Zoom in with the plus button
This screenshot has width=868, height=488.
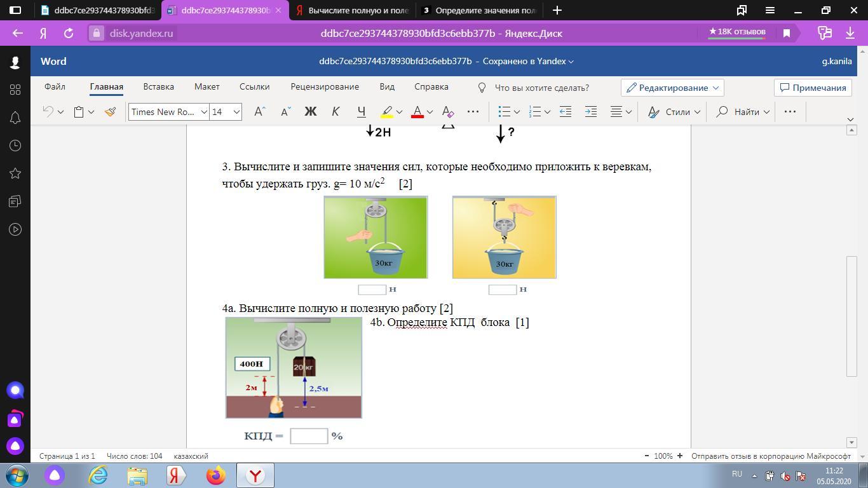[679, 456]
